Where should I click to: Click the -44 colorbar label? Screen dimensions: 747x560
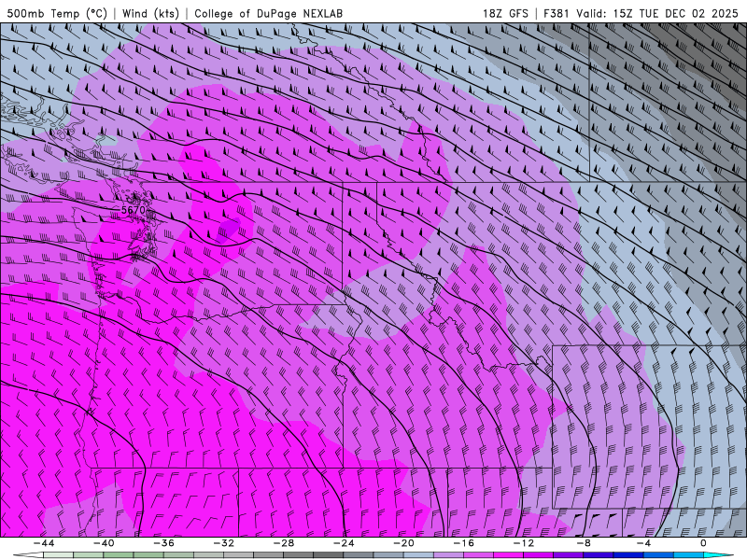tap(43, 543)
